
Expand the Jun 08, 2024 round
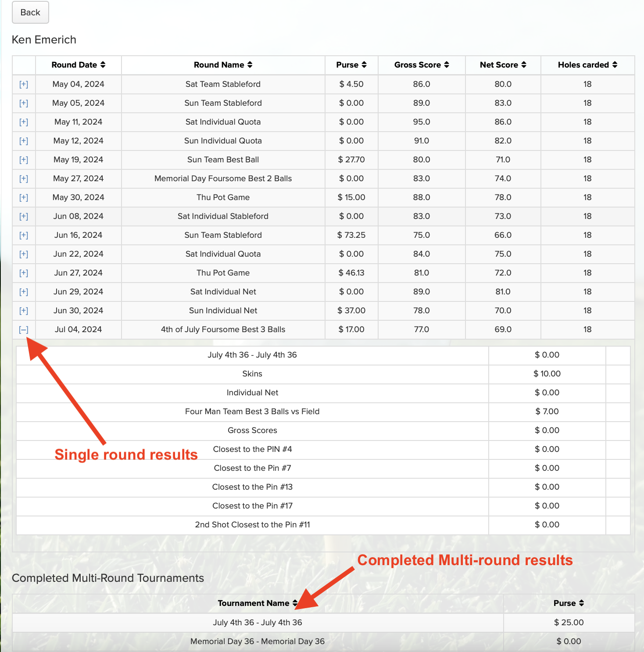[x=24, y=216]
